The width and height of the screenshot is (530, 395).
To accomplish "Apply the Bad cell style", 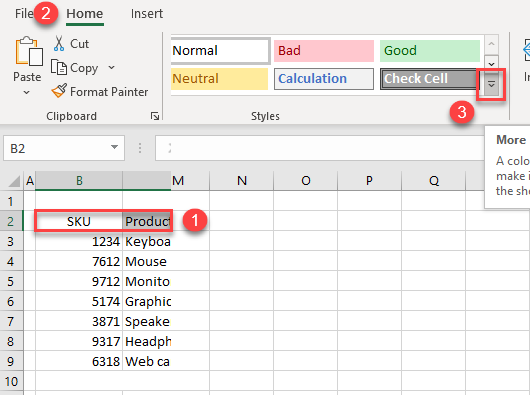I will [x=324, y=51].
